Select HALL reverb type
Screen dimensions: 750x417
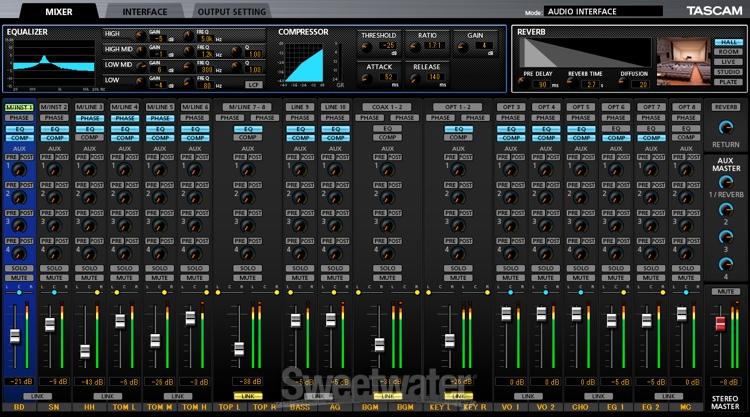(728, 42)
